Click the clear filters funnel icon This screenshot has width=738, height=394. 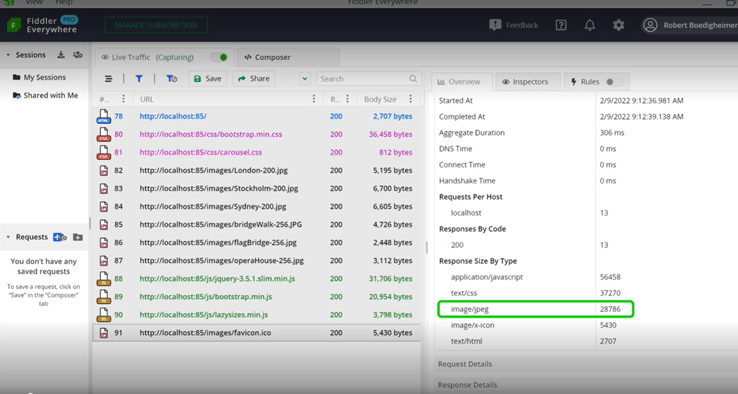coord(171,79)
